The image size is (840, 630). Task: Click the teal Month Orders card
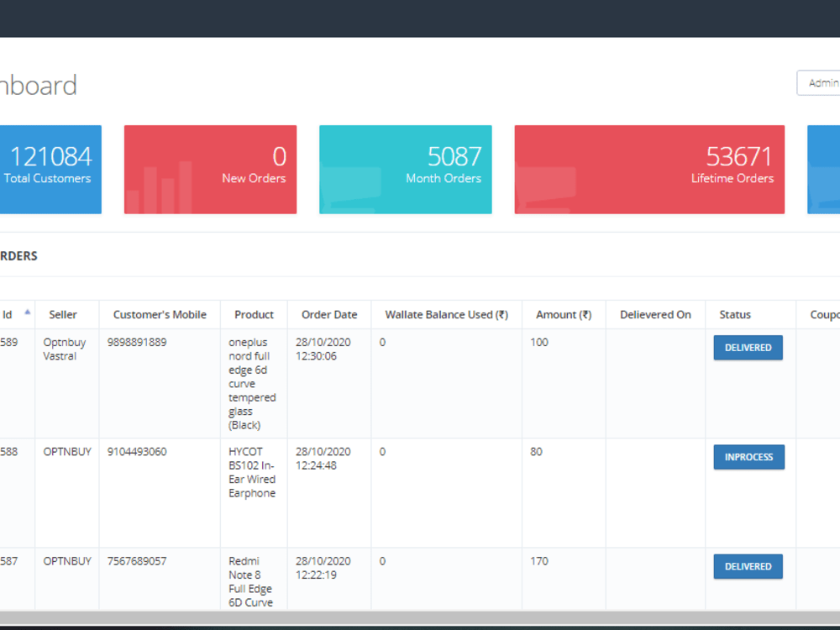coord(406,168)
